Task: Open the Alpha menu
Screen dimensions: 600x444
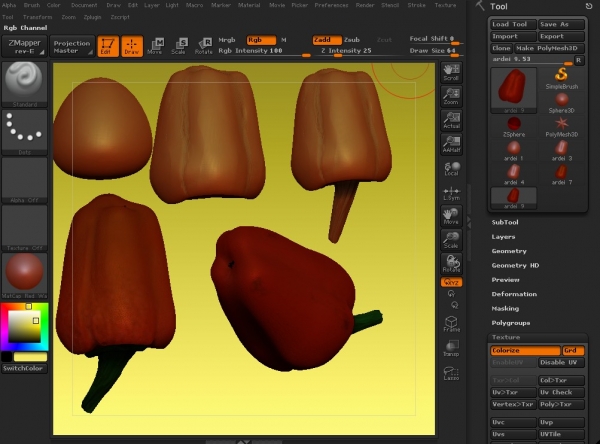Action: pos(9,5)
